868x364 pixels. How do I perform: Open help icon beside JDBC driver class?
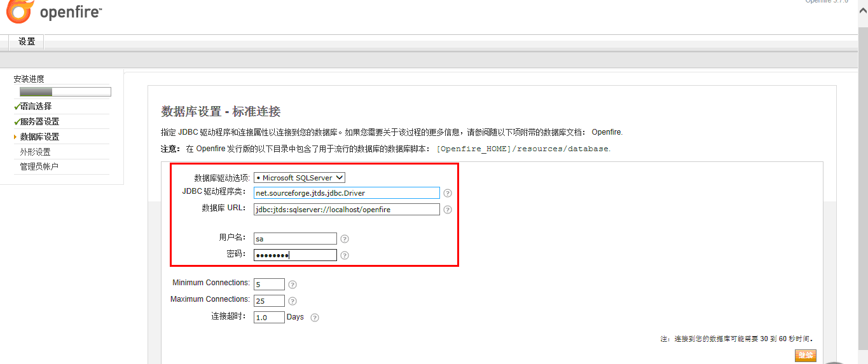pos(448,193)
